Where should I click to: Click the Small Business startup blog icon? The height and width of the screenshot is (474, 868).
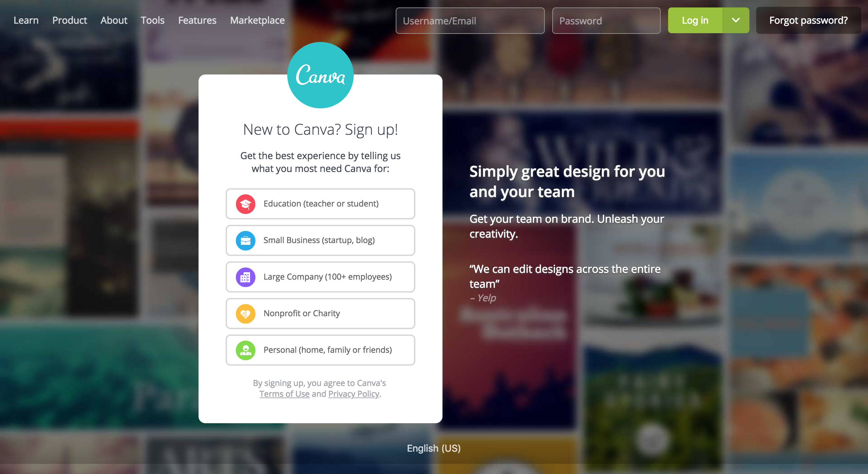pos(245,240)
